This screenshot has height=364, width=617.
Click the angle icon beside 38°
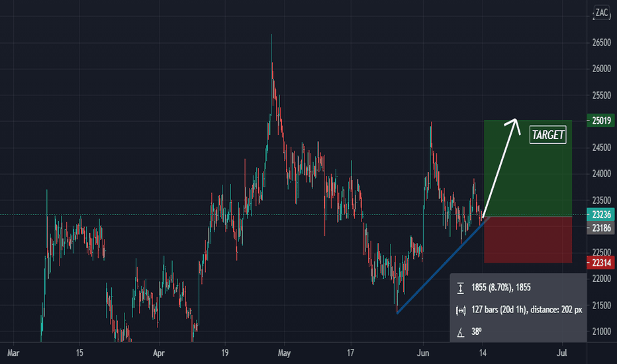click(460, 333)
